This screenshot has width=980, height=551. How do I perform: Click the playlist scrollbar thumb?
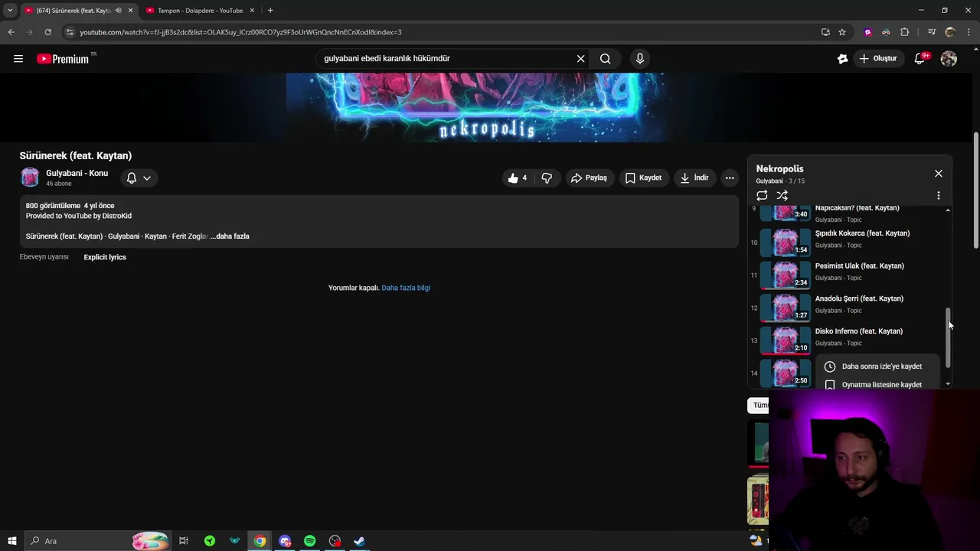click(949, 337)
